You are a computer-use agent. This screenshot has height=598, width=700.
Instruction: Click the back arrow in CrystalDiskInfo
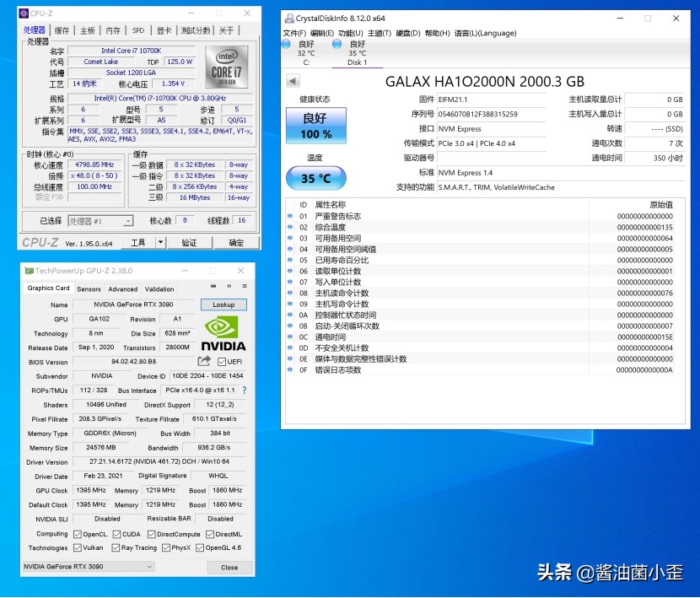point(293,81)
